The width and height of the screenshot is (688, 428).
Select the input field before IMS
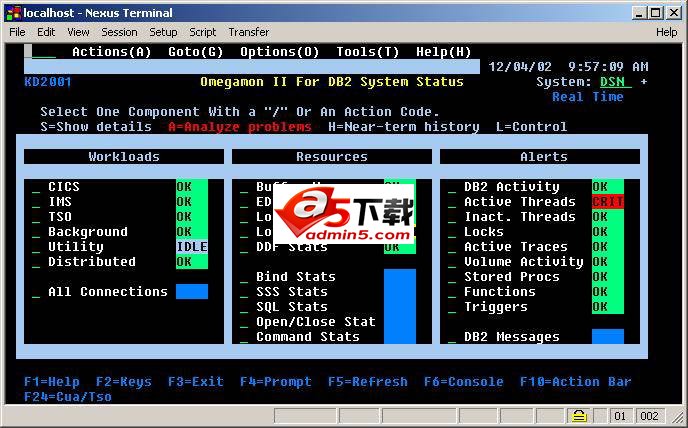coord(36,203)
